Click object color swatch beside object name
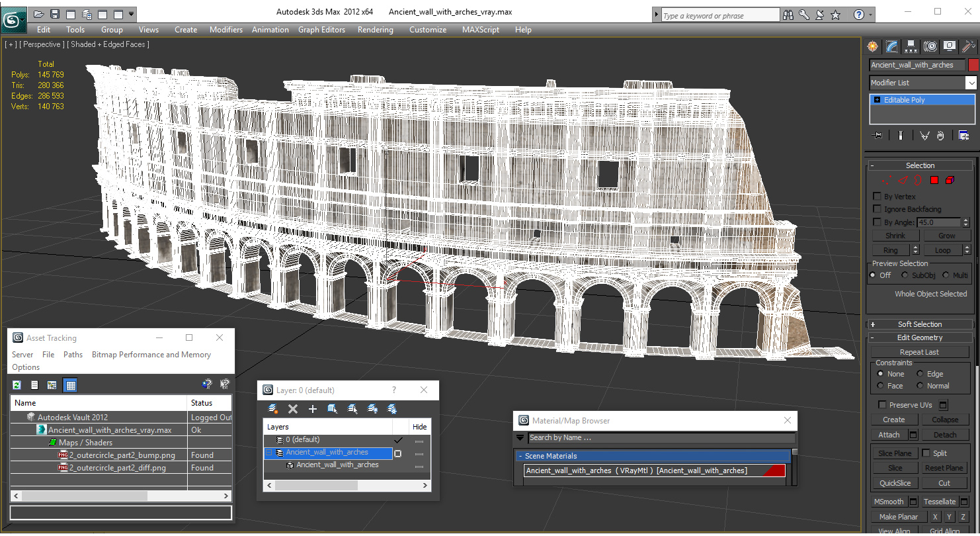The width and height of the screenshot is (980, 536). pyautogui.click(x=973, y=65)
